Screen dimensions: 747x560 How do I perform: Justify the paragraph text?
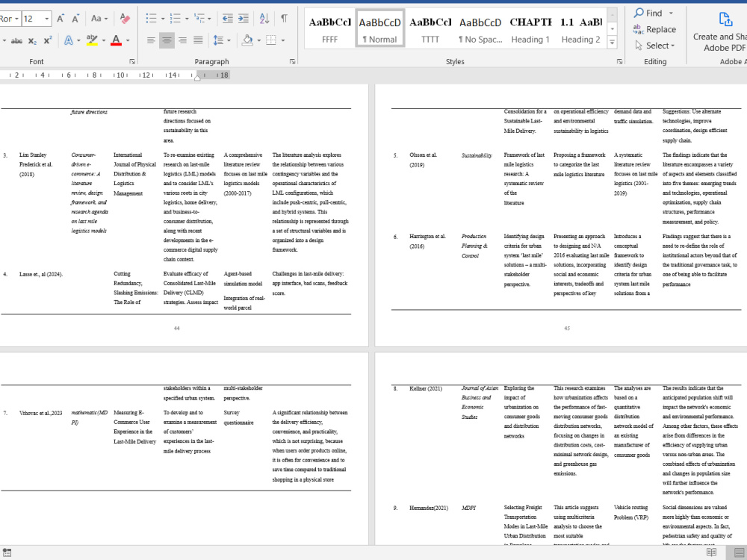[198, 40]
